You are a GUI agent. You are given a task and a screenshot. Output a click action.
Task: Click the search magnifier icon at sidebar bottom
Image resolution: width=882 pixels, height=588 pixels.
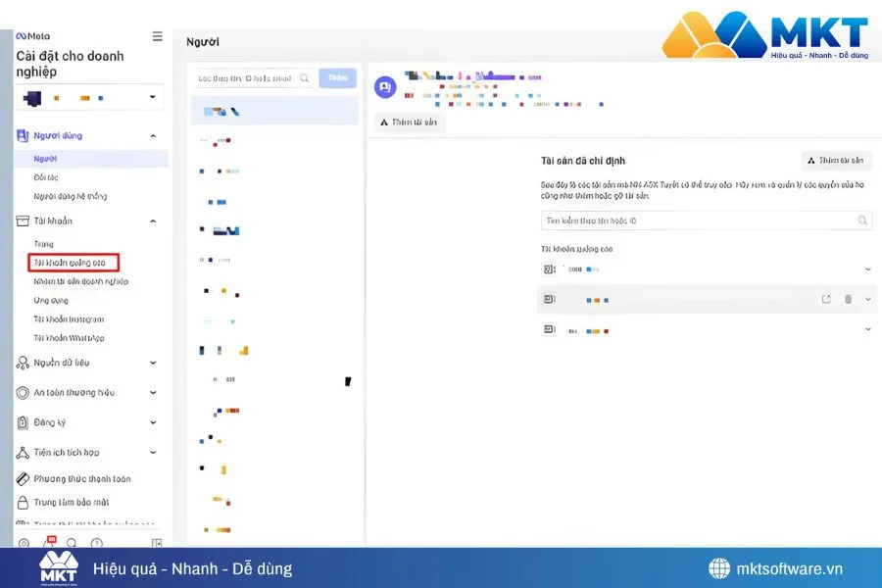point(72,543)
